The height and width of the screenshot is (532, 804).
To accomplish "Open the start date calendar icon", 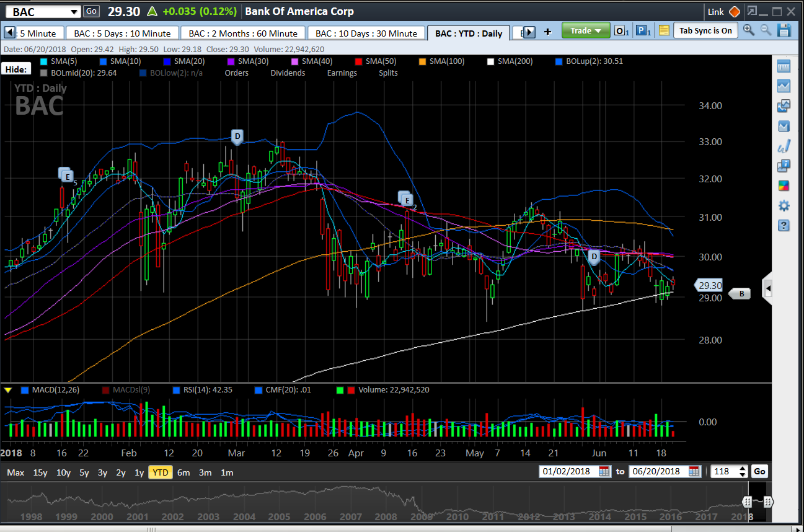I will point(604,471).
